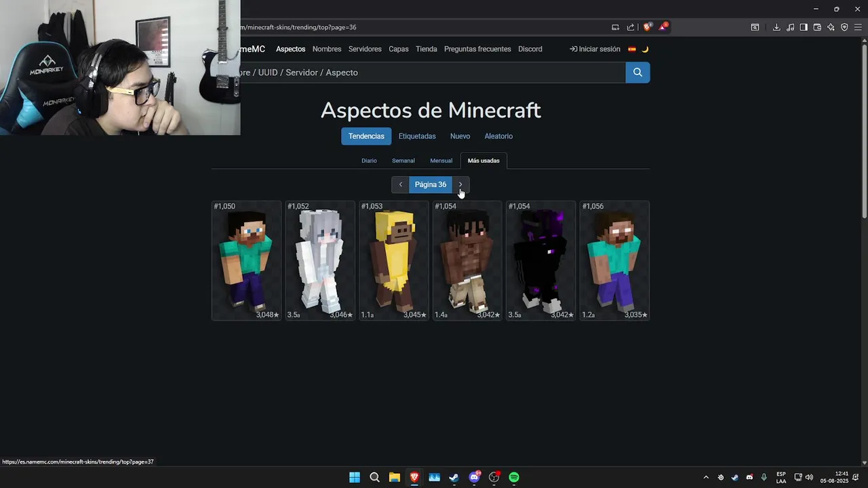Click Iniciar sesión link
The width and height of the screenshot is (868, 488).
tap(595, 49)
